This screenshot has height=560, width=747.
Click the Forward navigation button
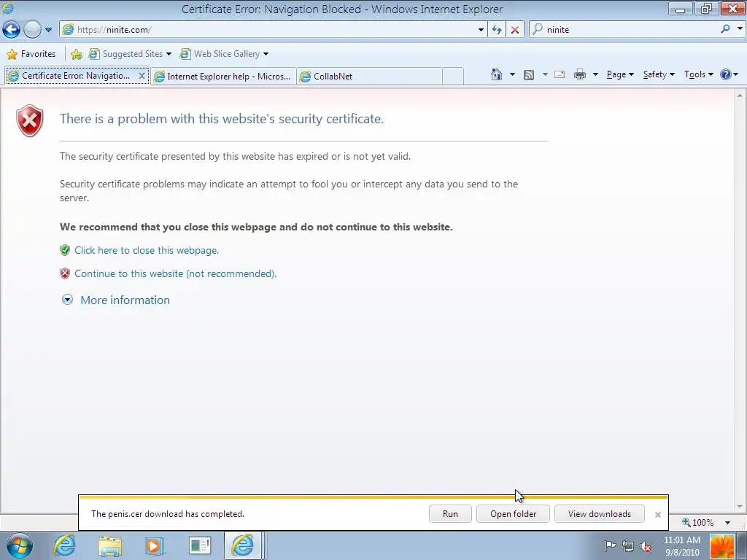(32, 29)
